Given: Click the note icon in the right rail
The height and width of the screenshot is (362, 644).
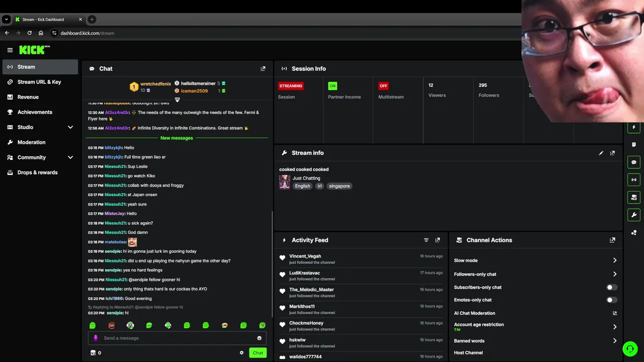Looking at the screenshot, I should 634,145.
